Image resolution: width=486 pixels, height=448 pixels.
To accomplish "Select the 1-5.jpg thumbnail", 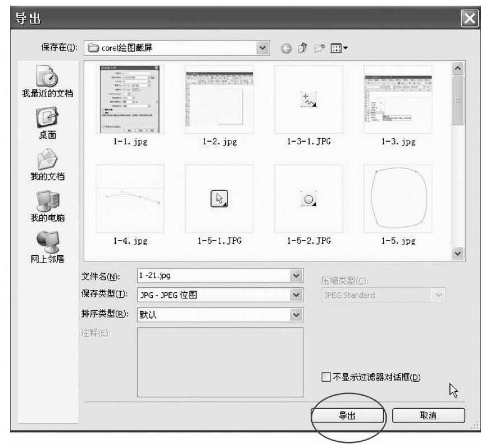I will click(398, 198).
